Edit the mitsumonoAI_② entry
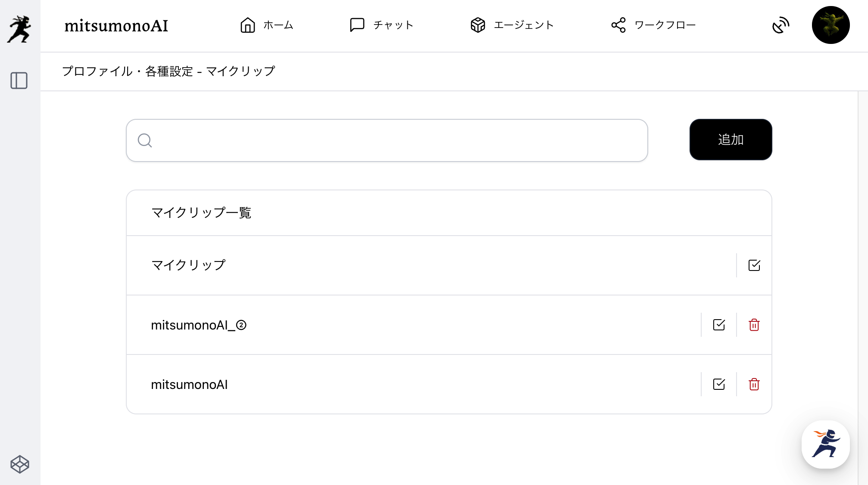 pyautogui.click(x=719, y=325)
